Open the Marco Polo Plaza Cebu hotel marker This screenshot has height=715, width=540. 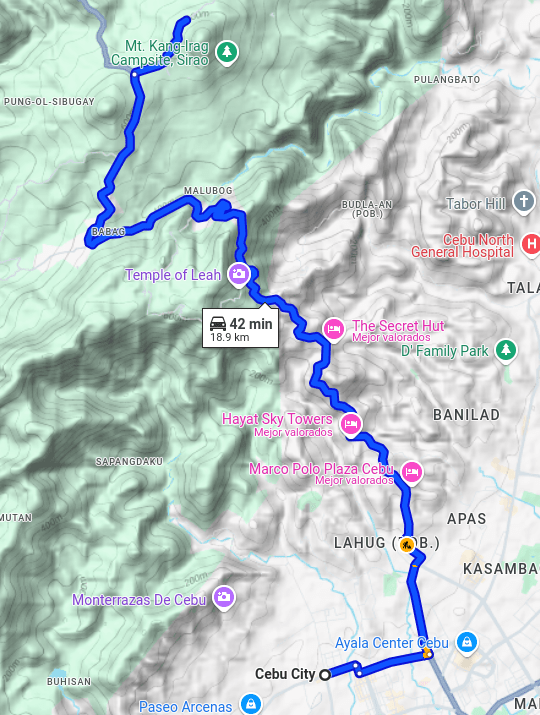click(412, 472)
